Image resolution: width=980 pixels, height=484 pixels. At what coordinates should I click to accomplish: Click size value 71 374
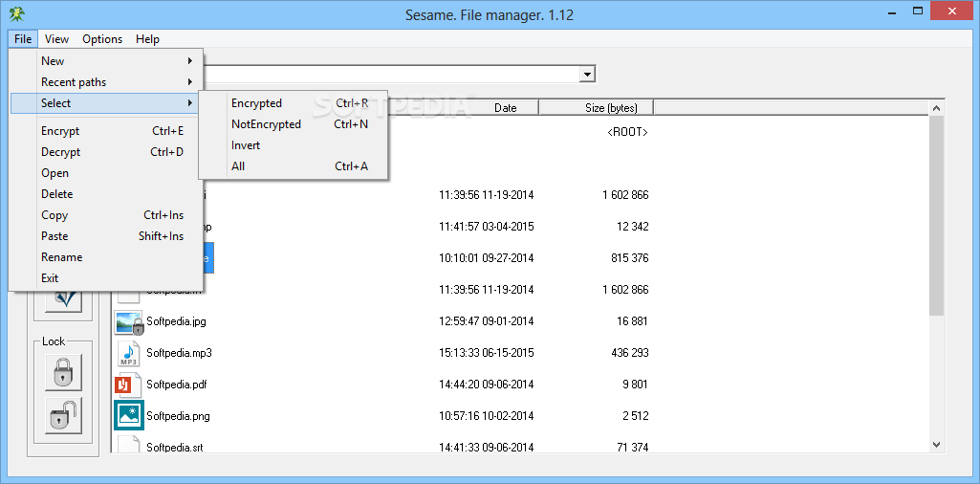point(632,447)
